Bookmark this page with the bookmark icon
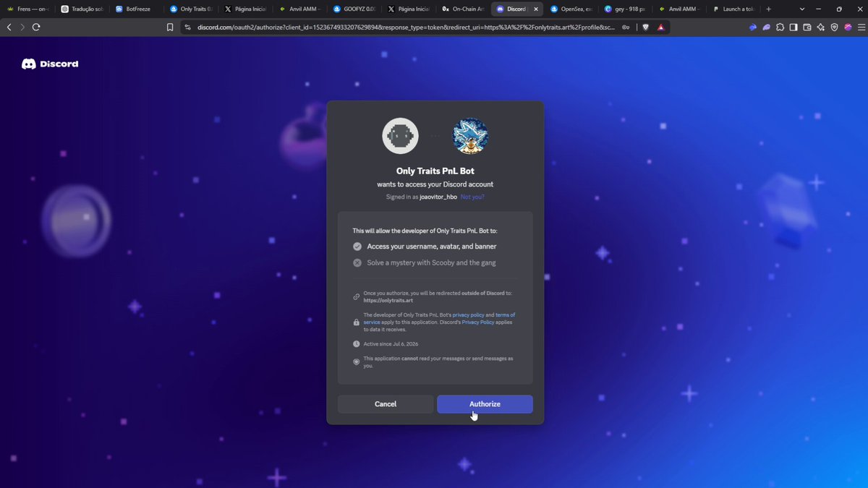868x488 pixels. click(170, 27)
